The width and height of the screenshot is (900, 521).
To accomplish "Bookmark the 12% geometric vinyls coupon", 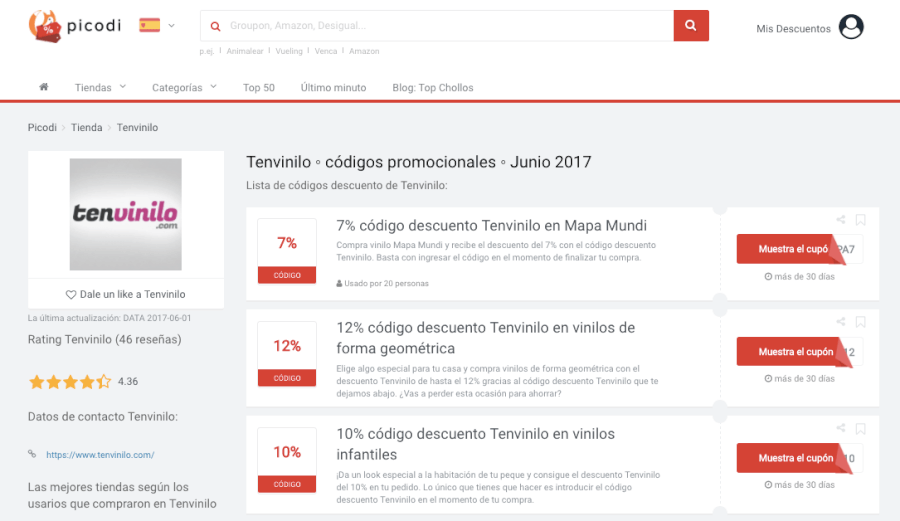I will coord(860,322).
